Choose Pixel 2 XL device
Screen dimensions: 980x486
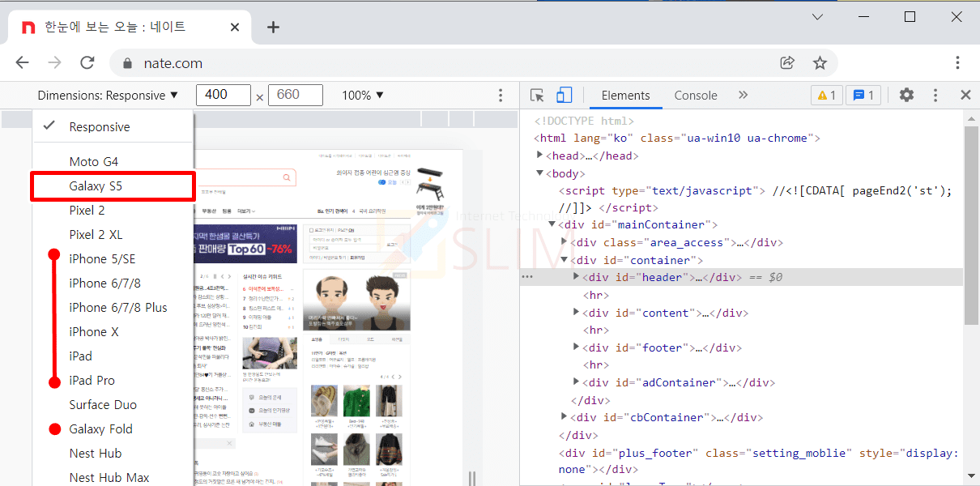point(113,235)
